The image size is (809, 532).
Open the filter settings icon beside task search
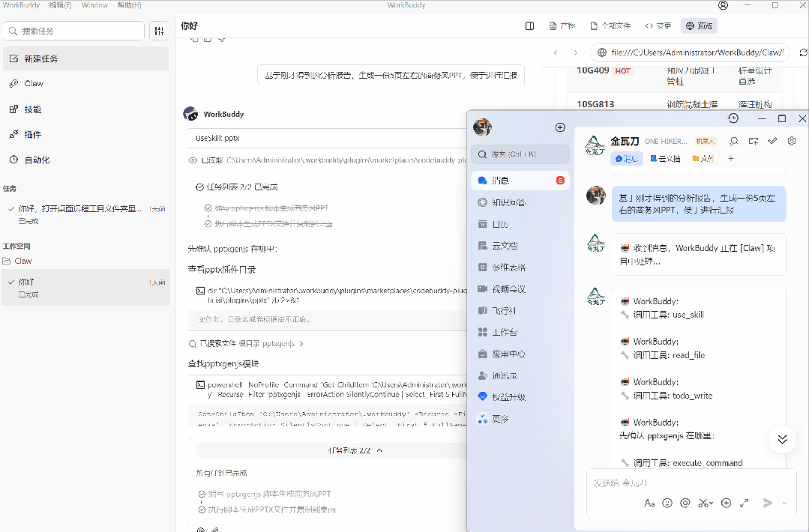coord(159,31)
